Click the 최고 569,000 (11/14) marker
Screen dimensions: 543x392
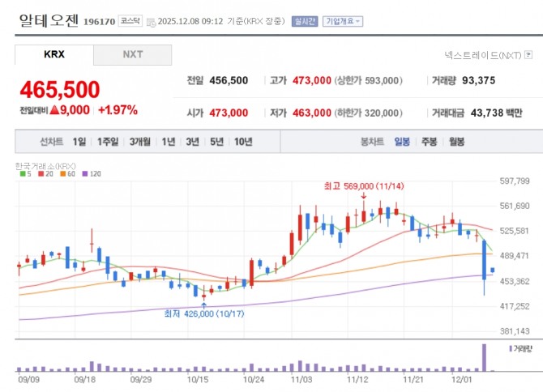click(x=364, y=186)
